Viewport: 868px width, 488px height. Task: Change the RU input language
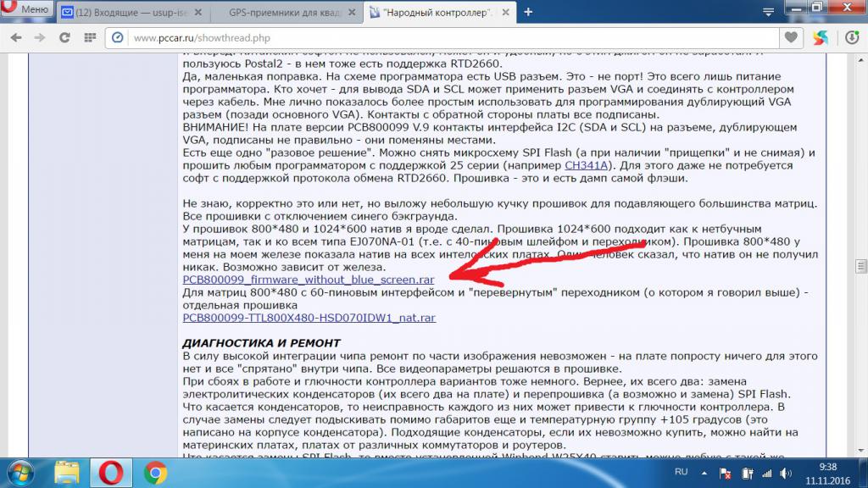pyautogui.click(x=682, y=472)
